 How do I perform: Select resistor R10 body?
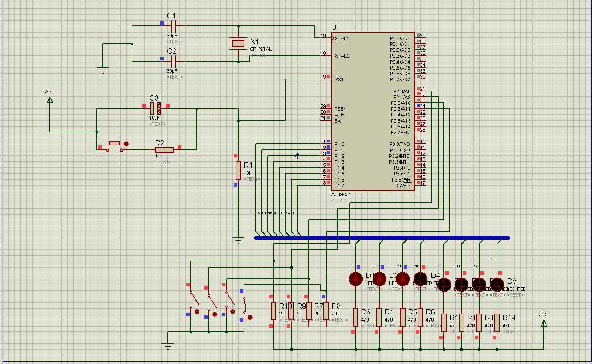[273, 311]
